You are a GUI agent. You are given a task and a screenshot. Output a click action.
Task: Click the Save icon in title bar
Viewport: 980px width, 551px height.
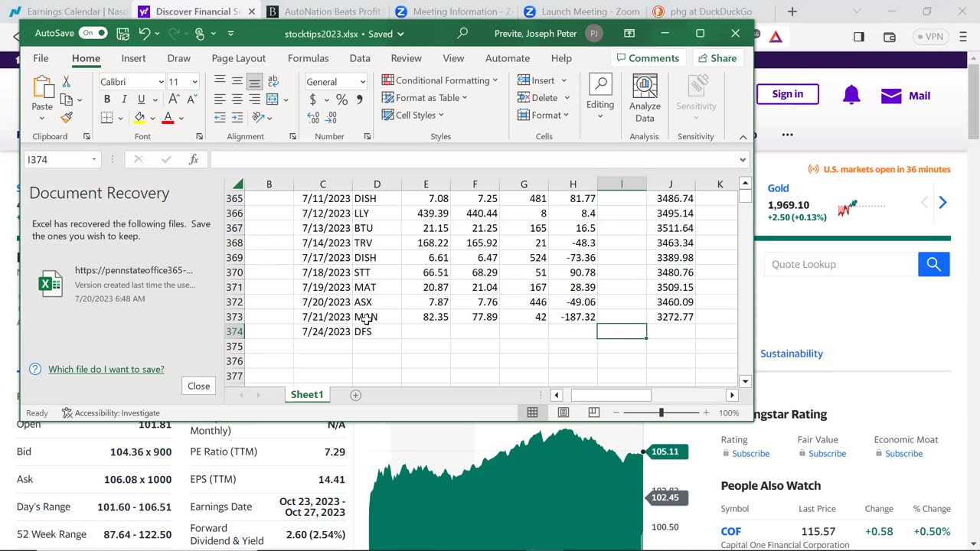122,34
